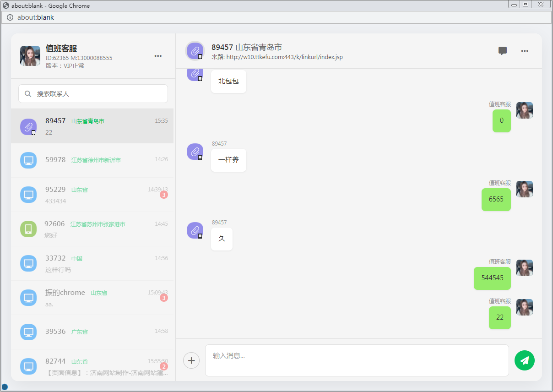The width and height of the screenshot is (553, 392).
Task: Focus the 输入消息 message input box
Action: [357, 360]
